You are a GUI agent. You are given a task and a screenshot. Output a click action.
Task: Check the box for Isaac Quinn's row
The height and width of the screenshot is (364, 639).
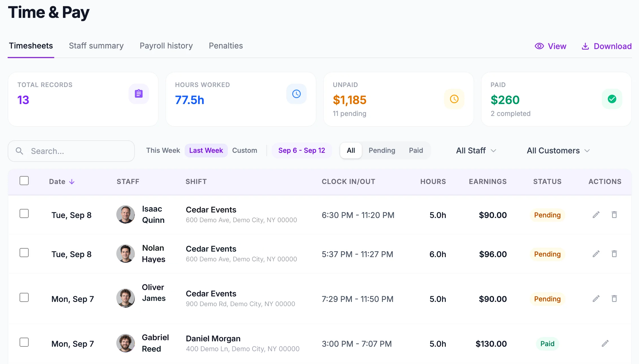[24, 213]
